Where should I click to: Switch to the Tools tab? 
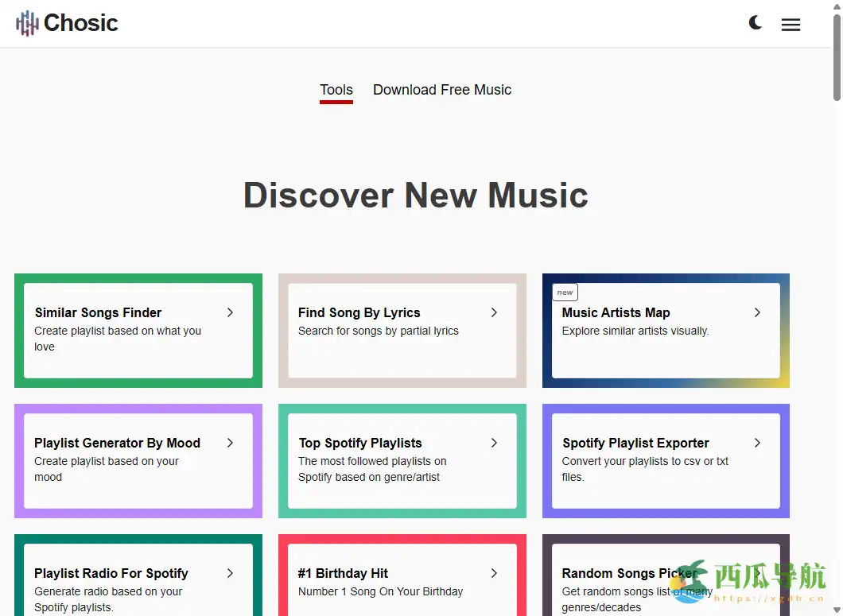coord(336,90)
